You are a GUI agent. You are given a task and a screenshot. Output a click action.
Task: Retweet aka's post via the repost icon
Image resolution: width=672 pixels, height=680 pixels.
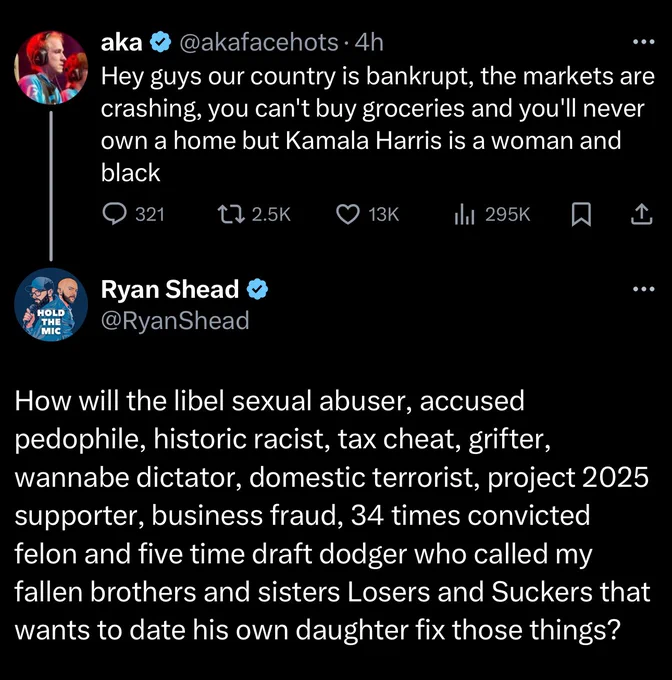click(x=232, y=214)
